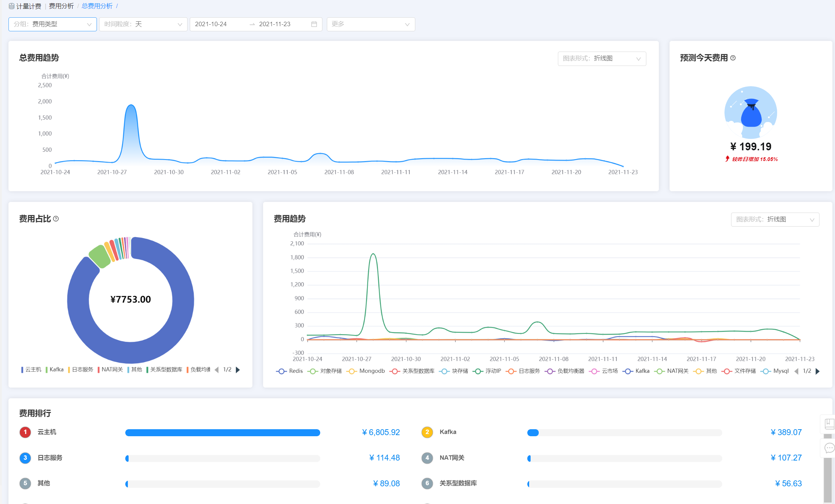Toggle Redis series in trend legend
The image size is (835, 504).
point(289,371)
